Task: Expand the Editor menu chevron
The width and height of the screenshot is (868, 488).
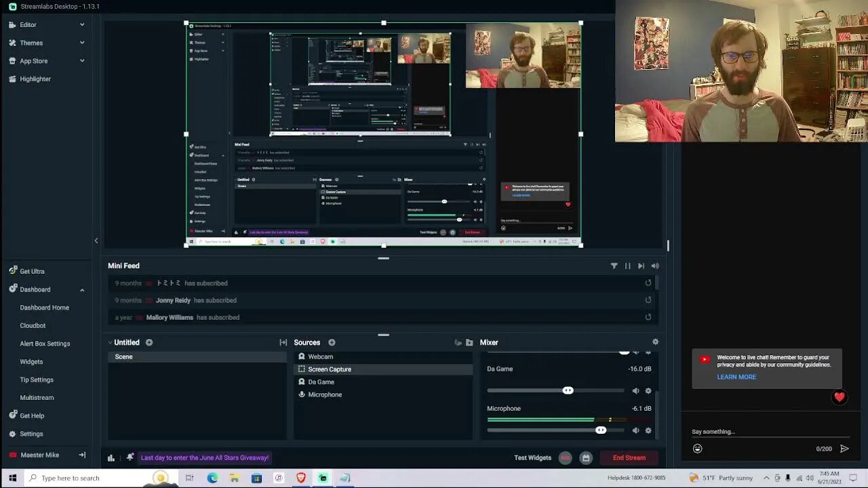Action: (82, 24)
